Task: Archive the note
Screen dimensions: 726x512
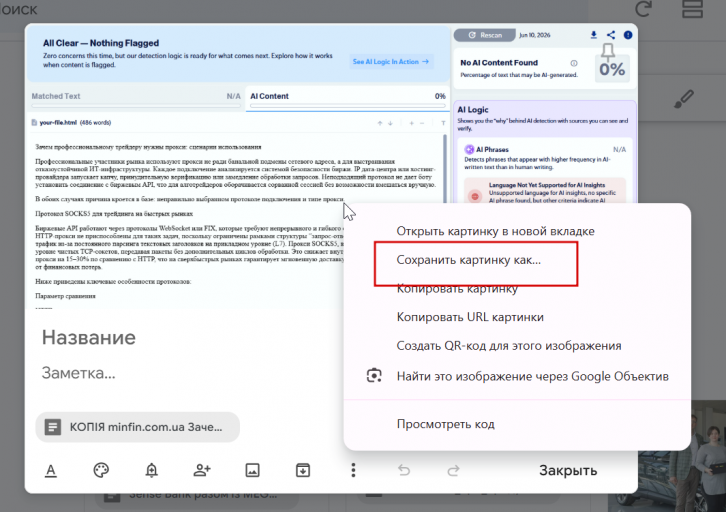Action: click(x=303, y=470)
